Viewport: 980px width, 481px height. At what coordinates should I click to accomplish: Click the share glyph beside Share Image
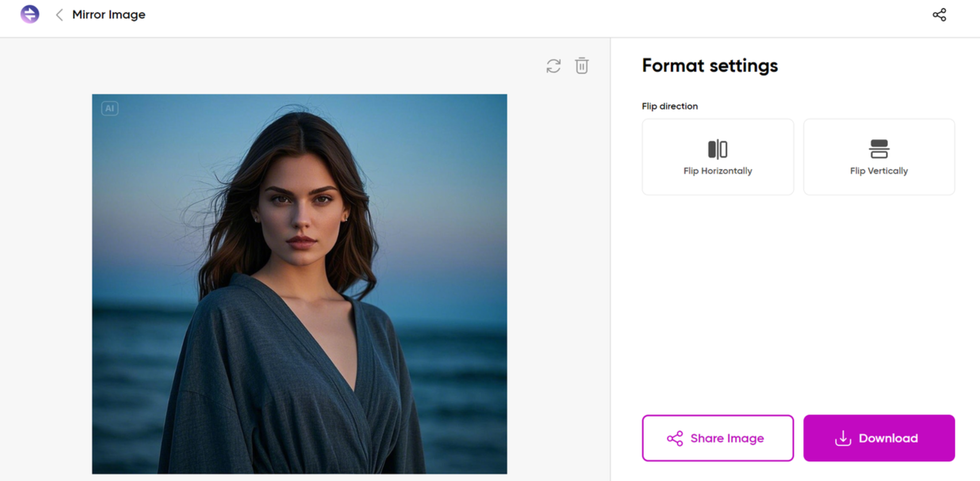coord(675,439)
